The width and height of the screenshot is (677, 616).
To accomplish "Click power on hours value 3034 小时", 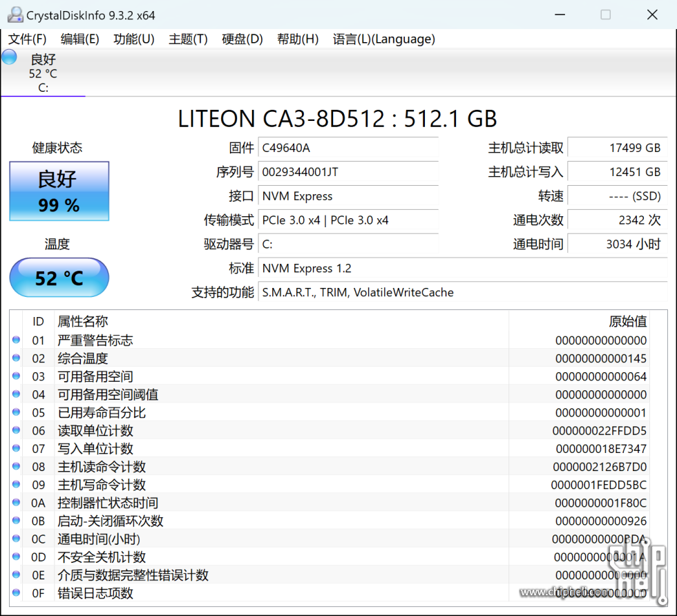I will coord(618,244).
